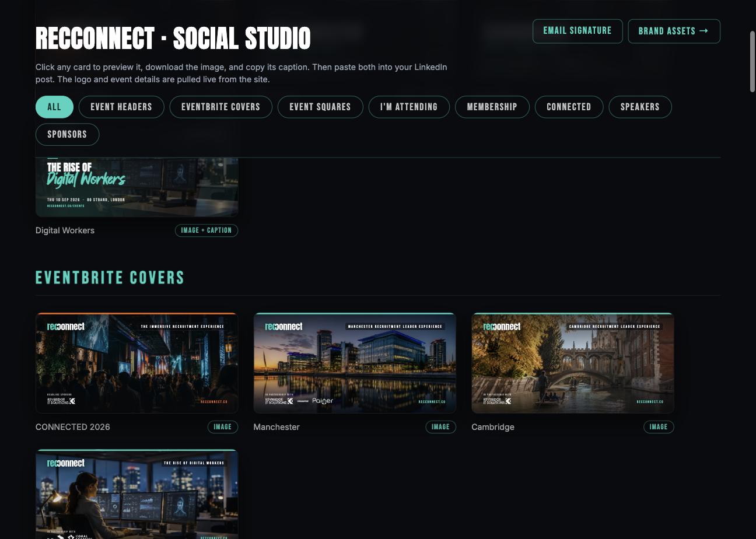Filter by Sponsors

click(x=67, y=134)
